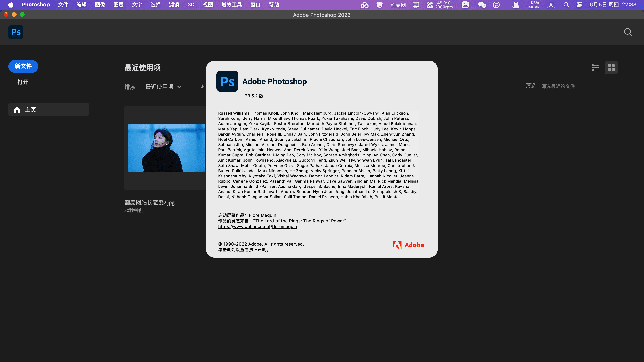The height and width of the screenshot is (362, 644).
Task: Expand the 最近使用项 sort dropdown
Action: point(163,87)
